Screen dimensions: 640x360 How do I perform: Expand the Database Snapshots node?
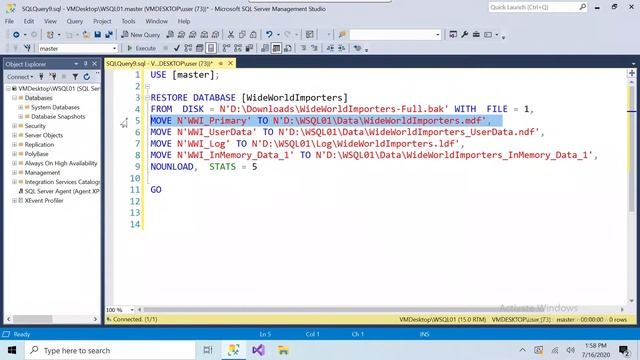20,117
